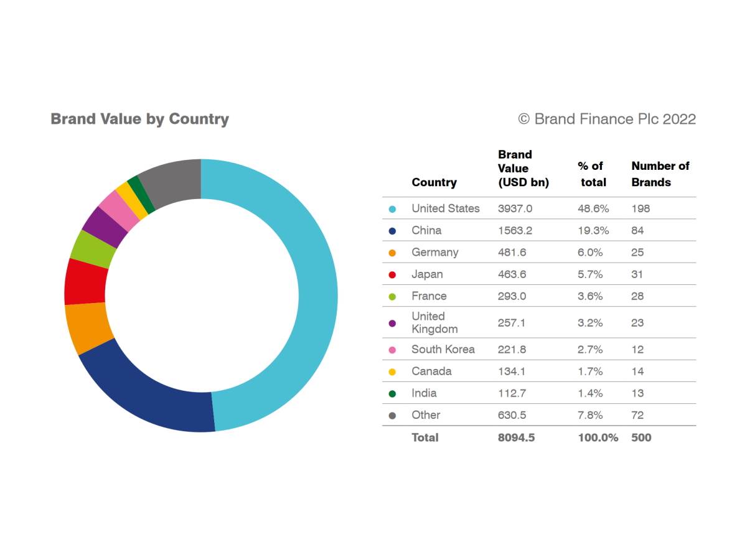
Task: Click the Canada yellow legend dot
Action: (x=392, y=371)
